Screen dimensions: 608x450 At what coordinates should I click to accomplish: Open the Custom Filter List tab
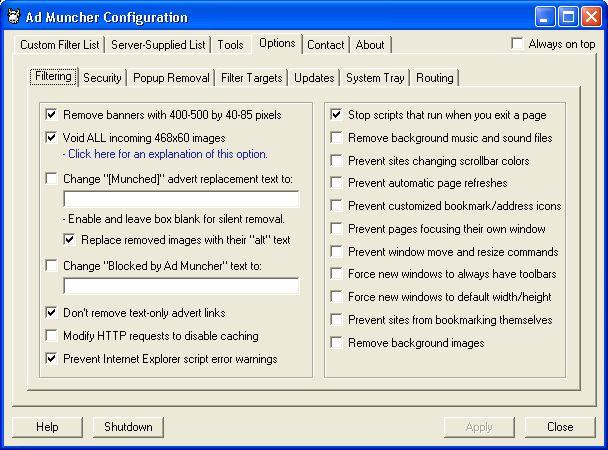60,45
